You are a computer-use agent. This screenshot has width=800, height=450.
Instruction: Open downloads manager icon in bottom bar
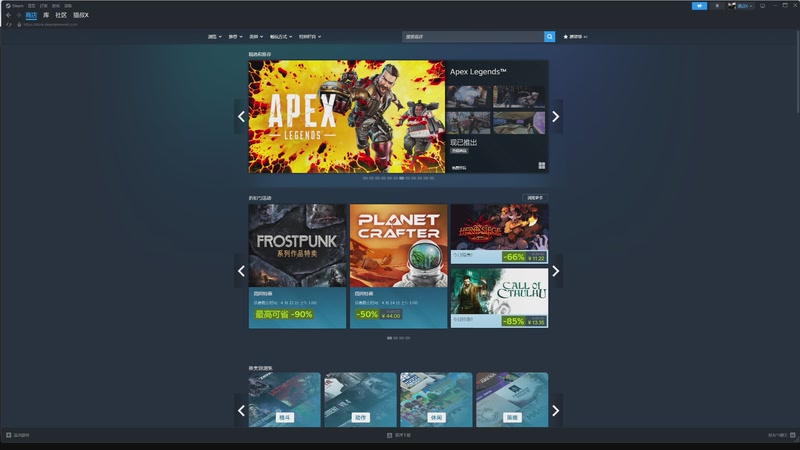click(389, 435)
